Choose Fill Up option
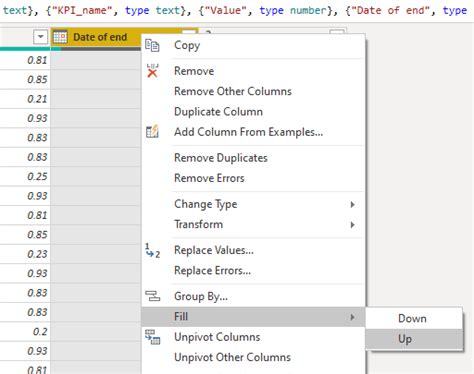 (414, 339)
